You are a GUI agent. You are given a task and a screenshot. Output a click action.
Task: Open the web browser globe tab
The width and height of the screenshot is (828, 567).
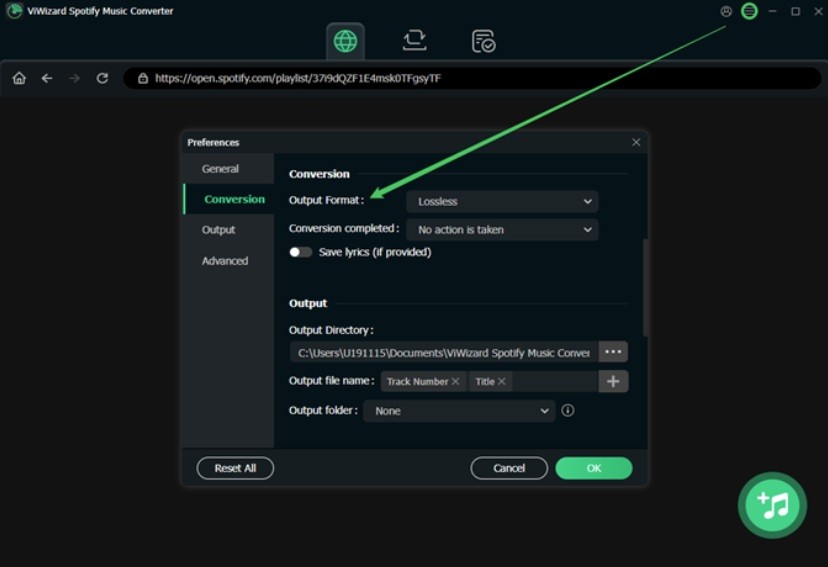coord(345,41)
